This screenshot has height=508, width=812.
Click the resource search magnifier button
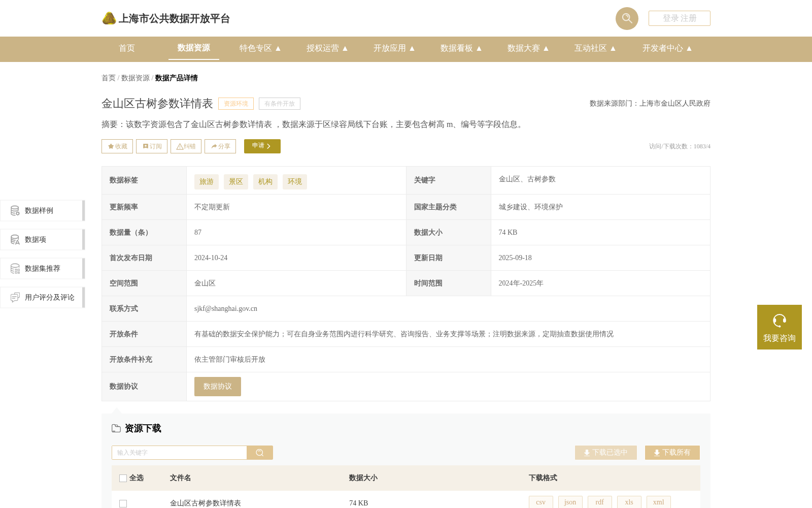[260, 453]
